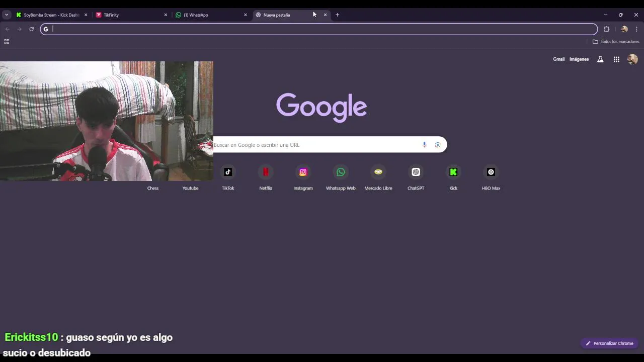Expand the tab search dropdown arrow
This screenshot has width=644, height=362.
pyautogui.click(x=7, y=15)
